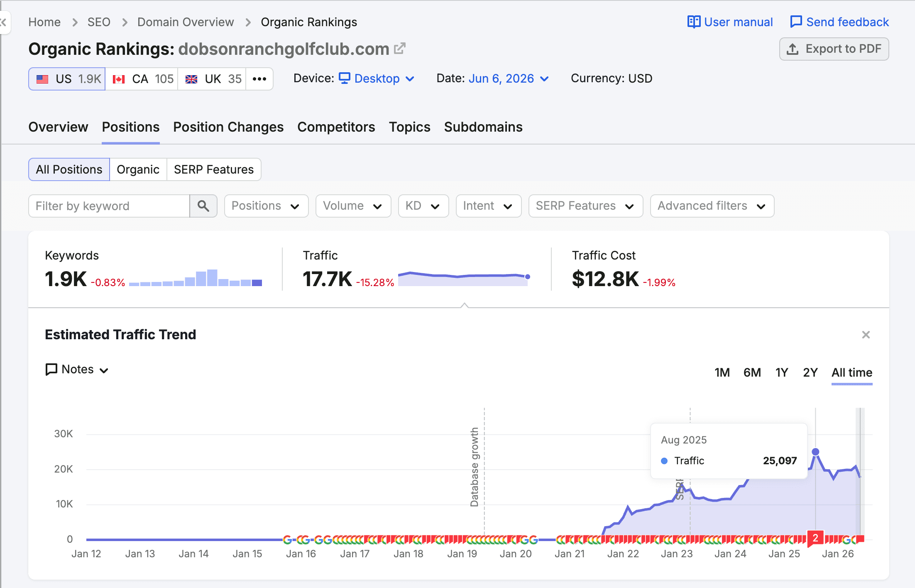Open the Position Changes tab
This screenshot has height=588, width=915.
click(x=228, y=127)
